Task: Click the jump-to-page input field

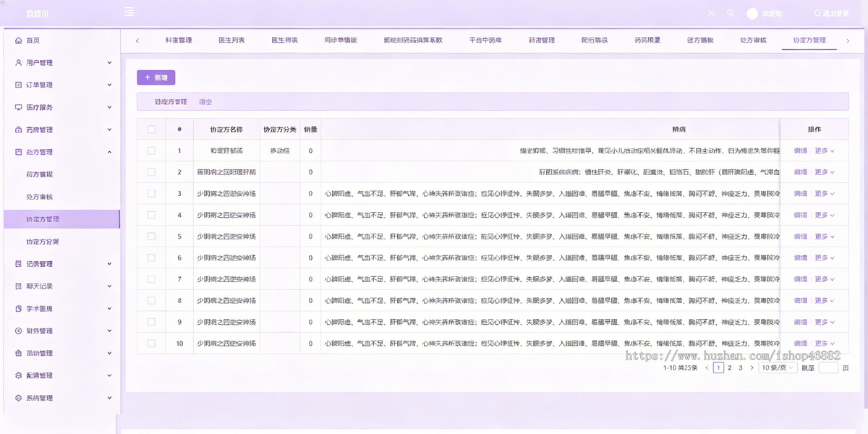Action: click(828, 368)
